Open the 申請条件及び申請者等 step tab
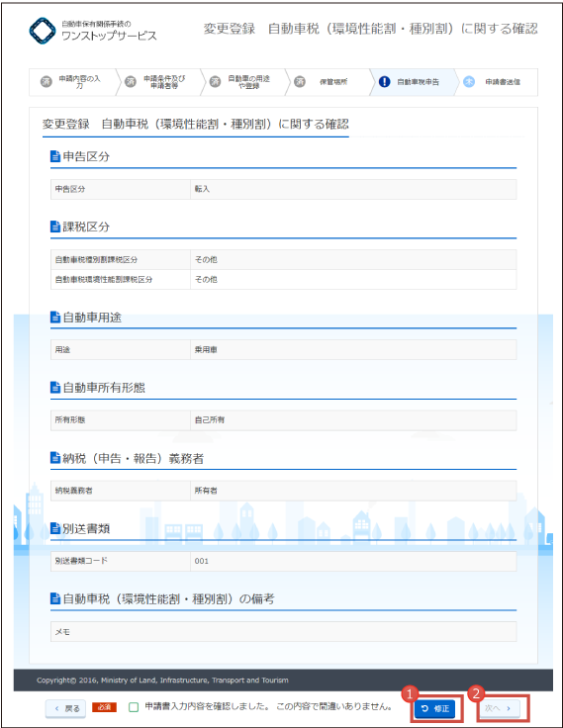This screenshot has width=563, height=728. (x=158, y=82)
